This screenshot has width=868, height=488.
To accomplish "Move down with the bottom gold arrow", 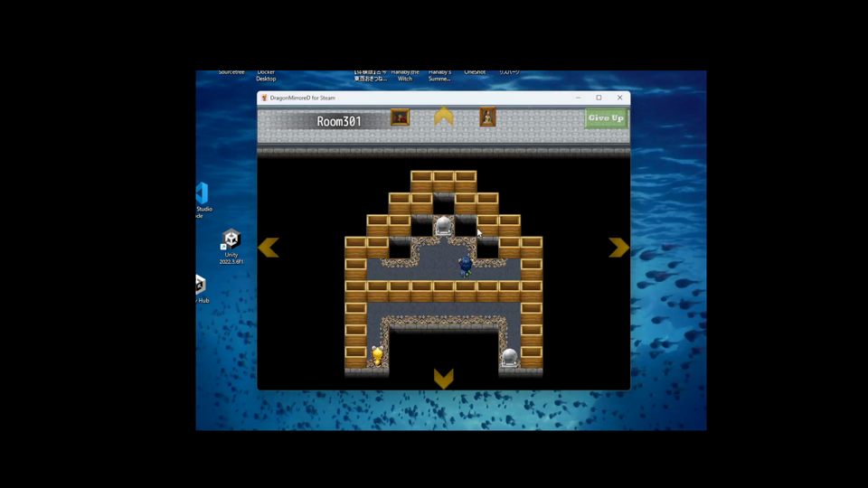I will [x=443, y=379].
